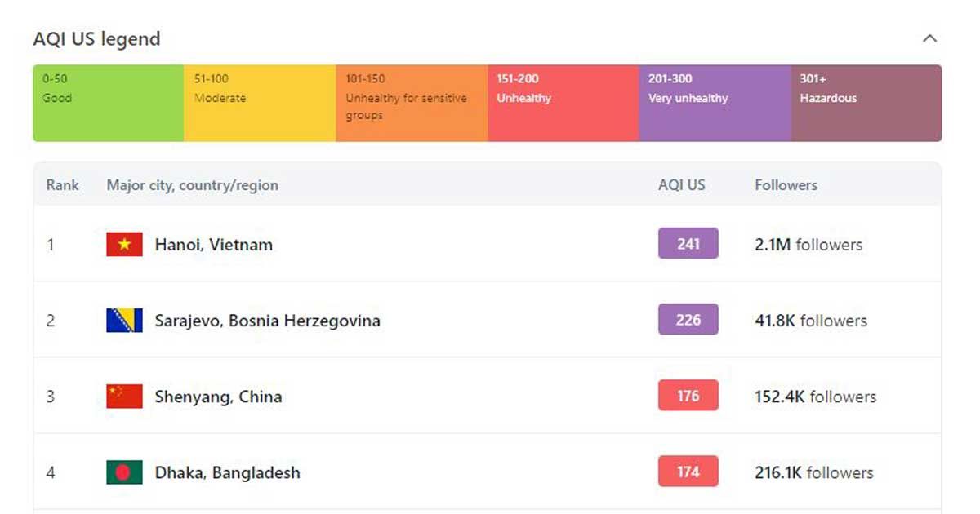
Task: Click the orange Unhealthy for sensitive groups swatch
Action: coord(412,104)
